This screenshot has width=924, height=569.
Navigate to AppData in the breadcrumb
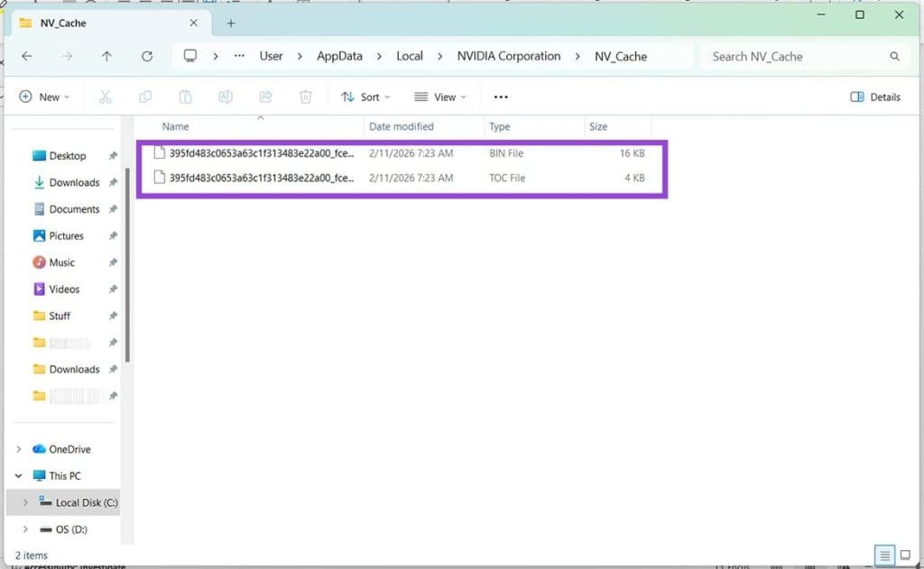(339, 57)
